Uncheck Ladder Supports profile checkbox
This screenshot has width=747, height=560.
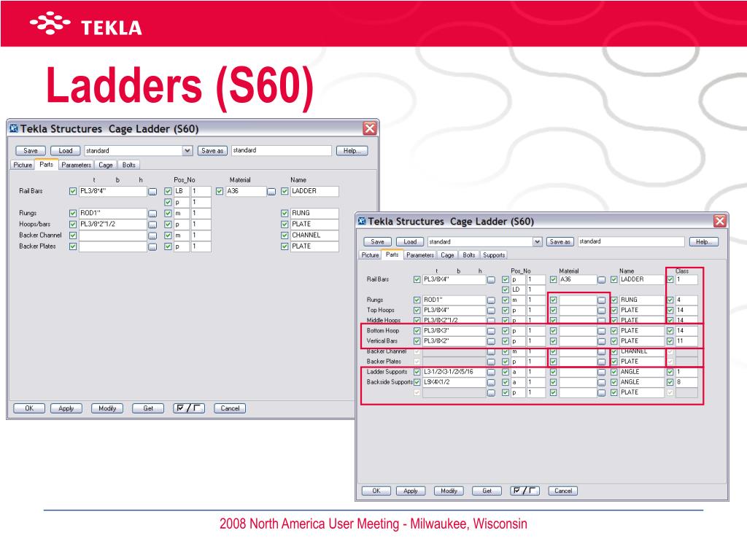(417, 372)
